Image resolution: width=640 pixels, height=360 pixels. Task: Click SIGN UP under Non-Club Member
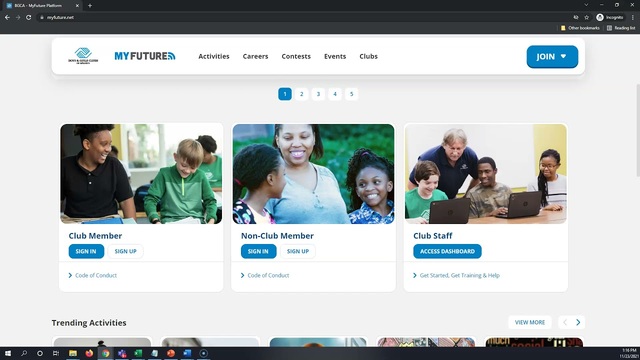(x=298, y=251)
